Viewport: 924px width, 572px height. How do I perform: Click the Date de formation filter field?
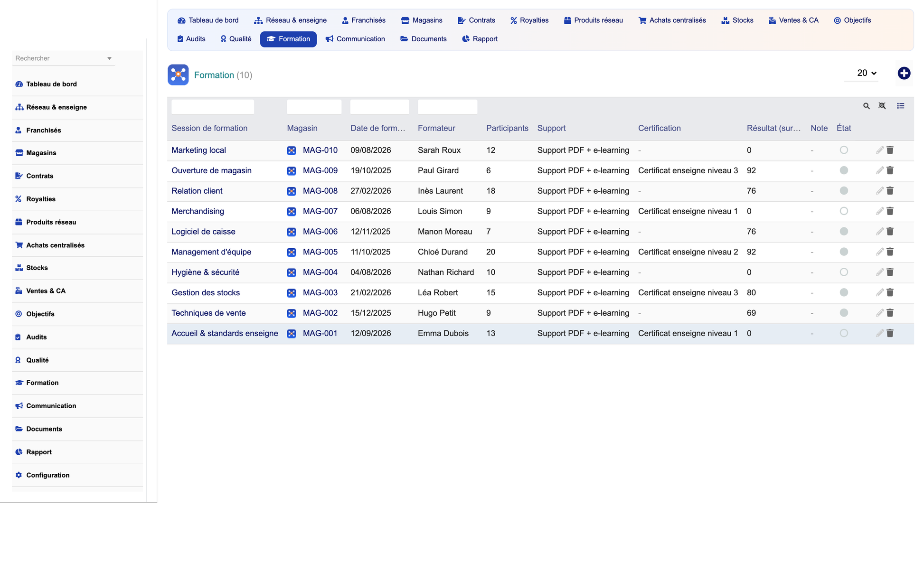point(379,107)
